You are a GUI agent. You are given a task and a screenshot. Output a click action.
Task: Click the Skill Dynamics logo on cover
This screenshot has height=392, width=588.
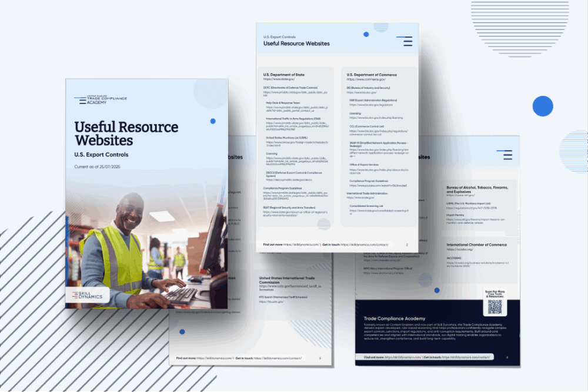[x=87, y=296]
